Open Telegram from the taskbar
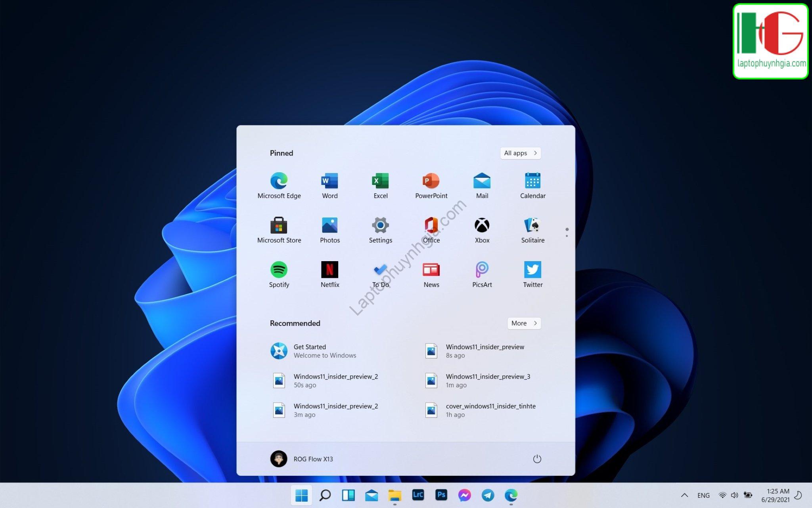Image resolution: width=812 pixels, height=508 pixels. coord(488,495)
